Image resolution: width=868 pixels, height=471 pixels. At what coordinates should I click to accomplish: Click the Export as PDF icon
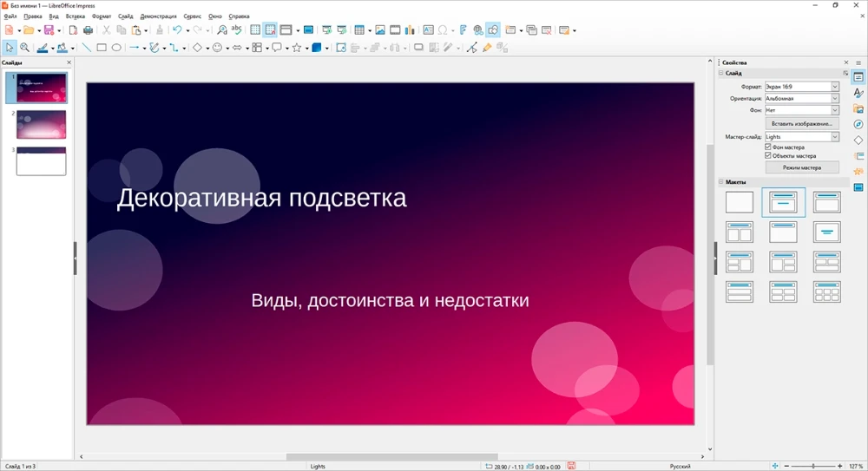click(x=73, y=29)
